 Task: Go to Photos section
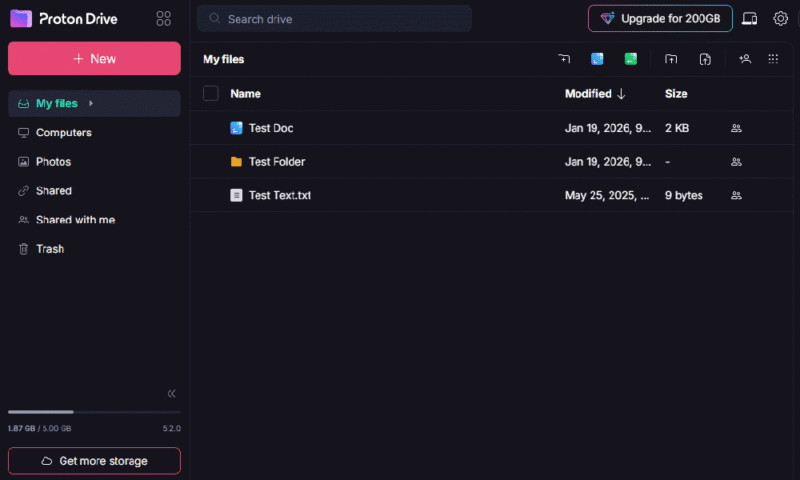tap(94, 162)
